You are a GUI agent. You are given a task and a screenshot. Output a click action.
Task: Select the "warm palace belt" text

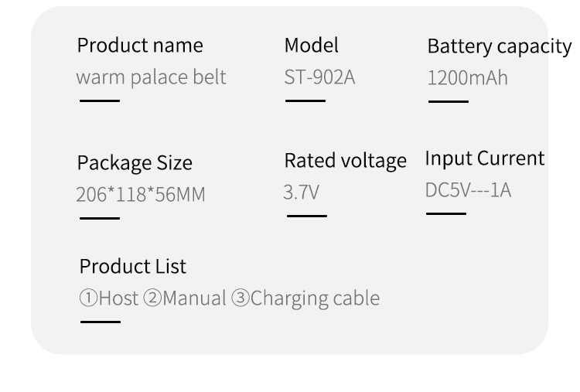[152, 78]
